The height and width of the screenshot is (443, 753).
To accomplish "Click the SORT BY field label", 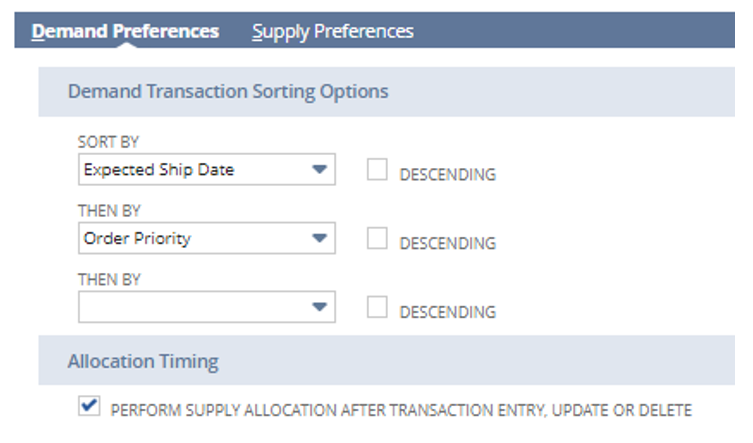I will (x=105, y=142).
